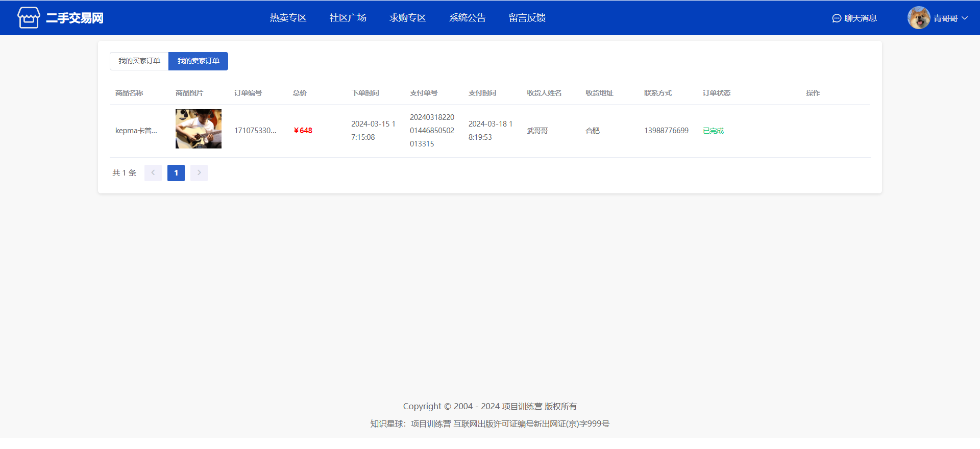The image size is (980, 449).
Task: Click the shop logo icon
Action: pyautogui.click(x=29, y=18)
